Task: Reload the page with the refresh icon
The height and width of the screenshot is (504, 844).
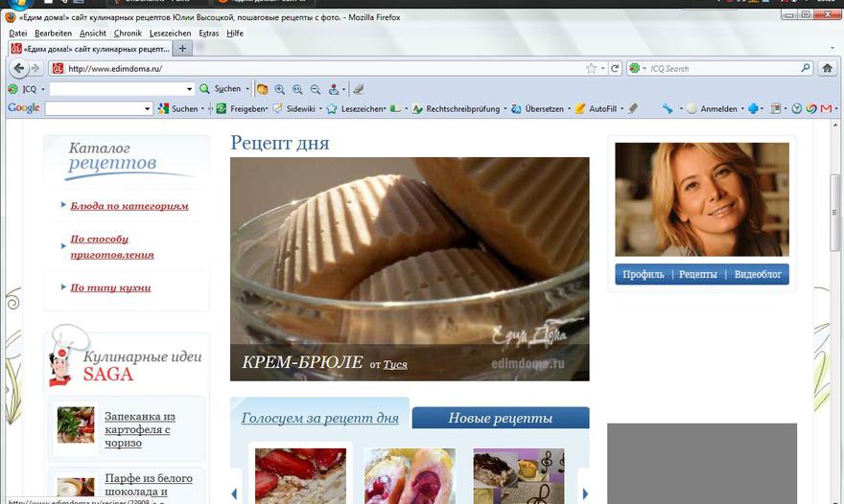Action: pyautogui.click(x=615, y=69)
